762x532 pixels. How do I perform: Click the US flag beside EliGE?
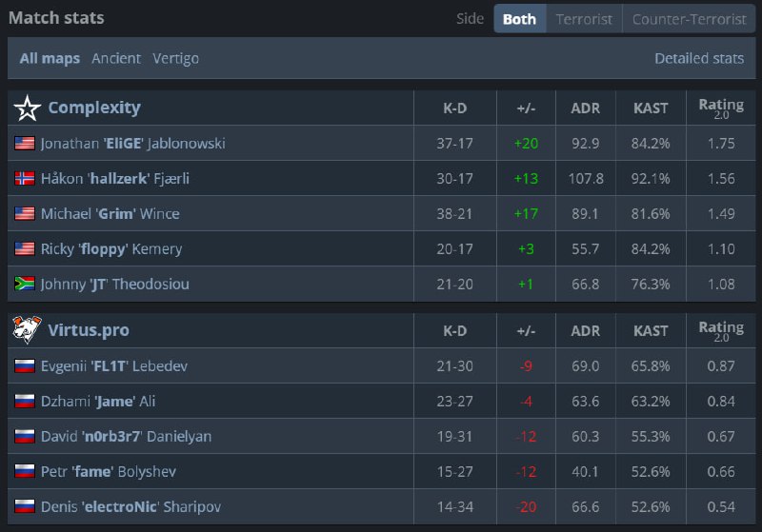pos(25,144)
